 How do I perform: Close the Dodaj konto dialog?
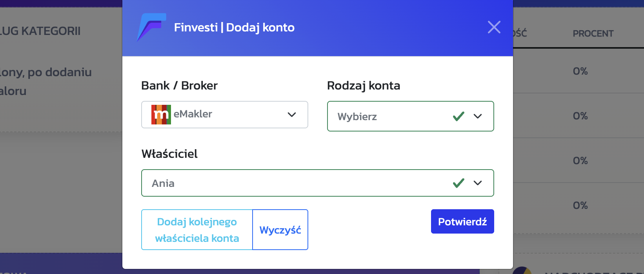[x=494, y=27]
